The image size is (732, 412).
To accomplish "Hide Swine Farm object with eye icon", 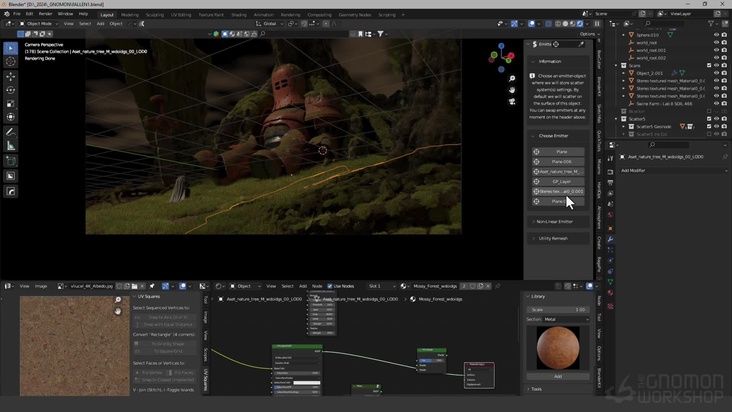I will click(x=717, y=104).
